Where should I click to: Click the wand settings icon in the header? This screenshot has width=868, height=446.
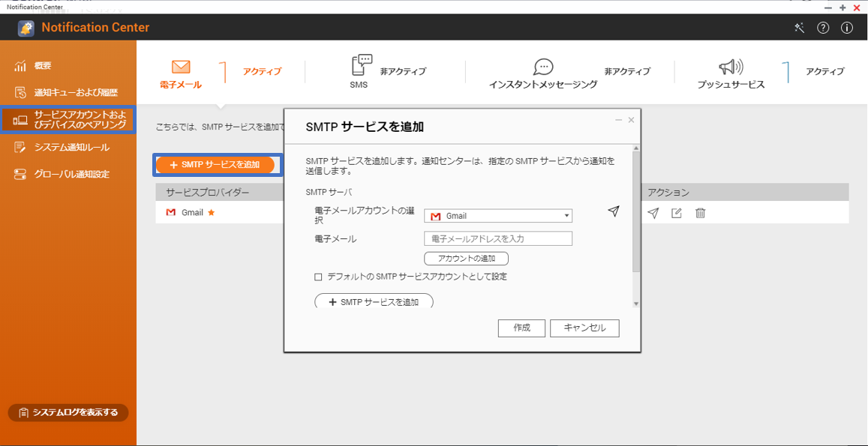(x=799, y=28)
